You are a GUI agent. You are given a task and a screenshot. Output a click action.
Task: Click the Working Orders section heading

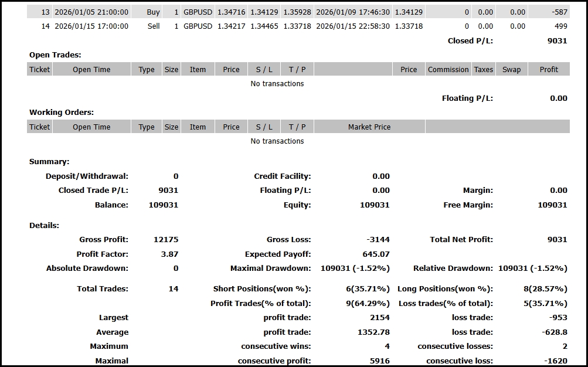(62, 112)
